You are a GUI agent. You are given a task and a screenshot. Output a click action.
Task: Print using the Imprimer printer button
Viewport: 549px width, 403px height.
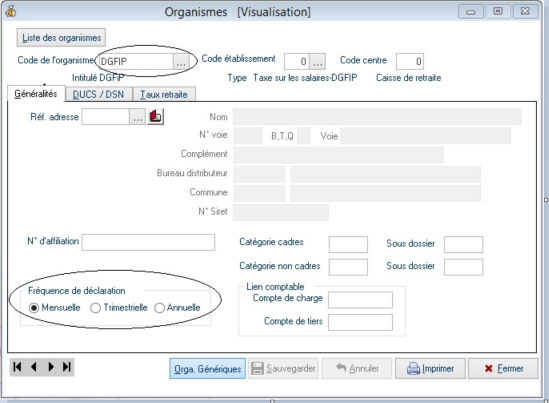tap(430, 368)
